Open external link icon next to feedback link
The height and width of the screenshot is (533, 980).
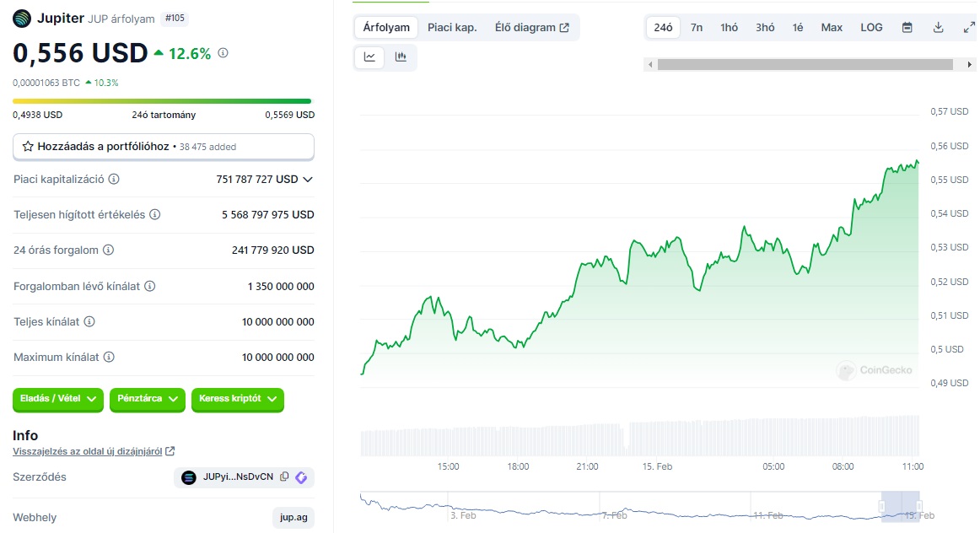pyautogui.click(x=170, y=451)
